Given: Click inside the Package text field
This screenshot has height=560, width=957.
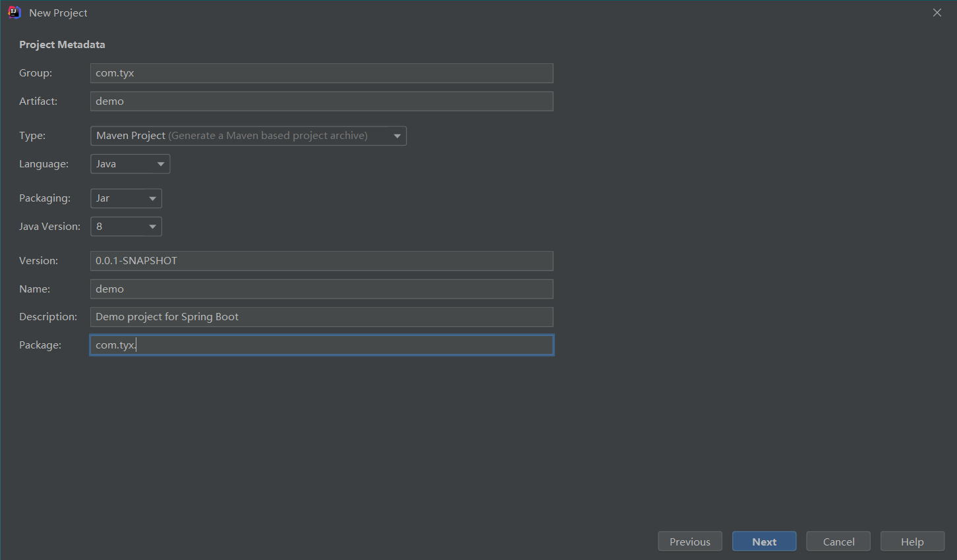Looking at the screenshot, I should click(x=322, y=345).
